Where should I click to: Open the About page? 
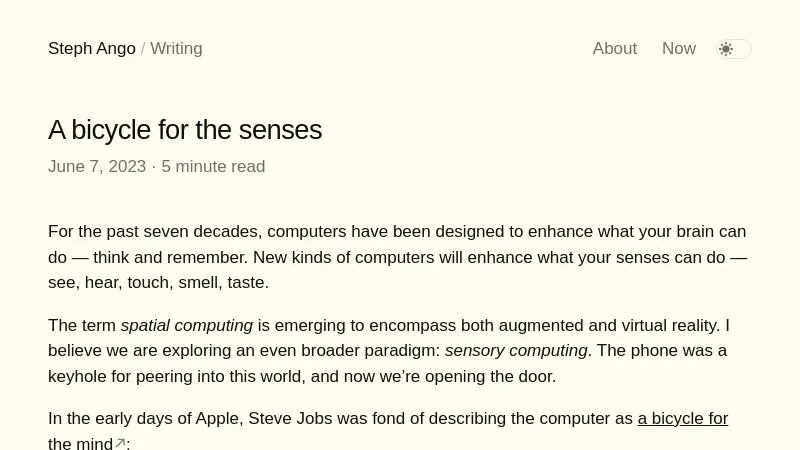pyautogui.click(x=614, y=48)
